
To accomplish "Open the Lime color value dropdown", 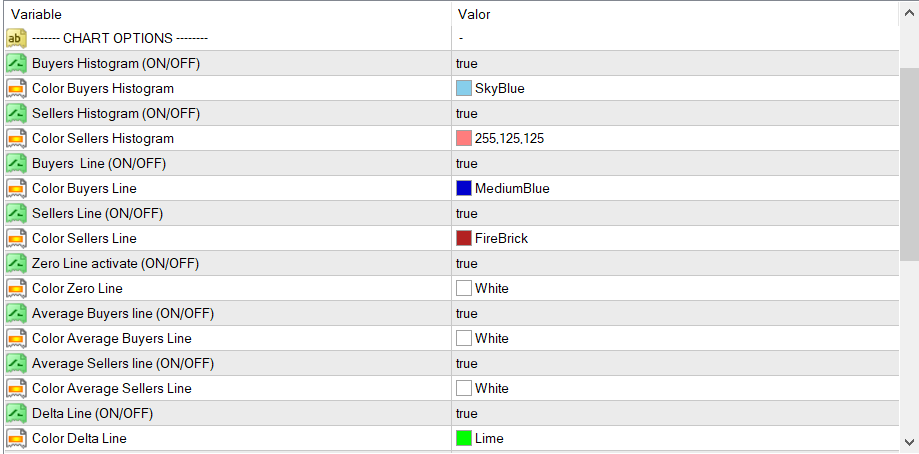I will pos(489,438).
